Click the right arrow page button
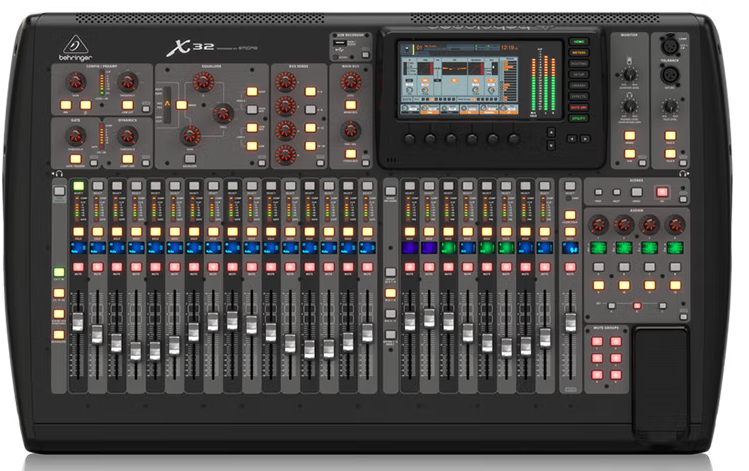This screenshot has height=471, width=749. [x=585, y=139]
